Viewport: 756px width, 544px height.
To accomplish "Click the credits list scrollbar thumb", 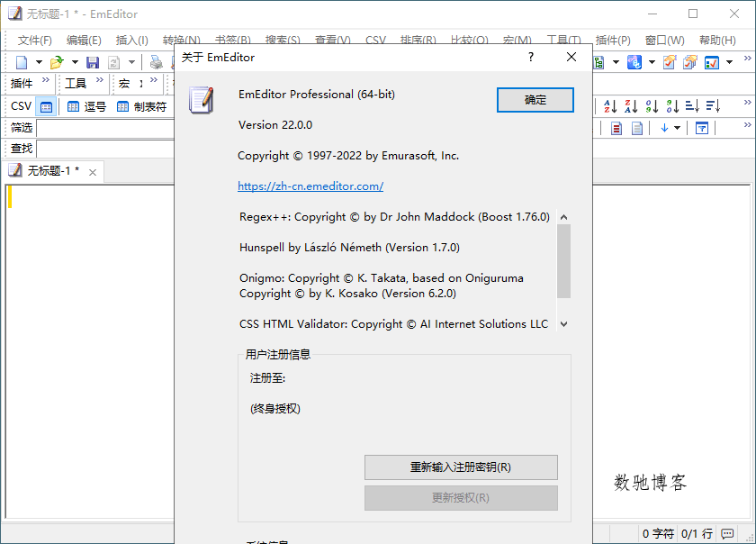I will (563, 261).
